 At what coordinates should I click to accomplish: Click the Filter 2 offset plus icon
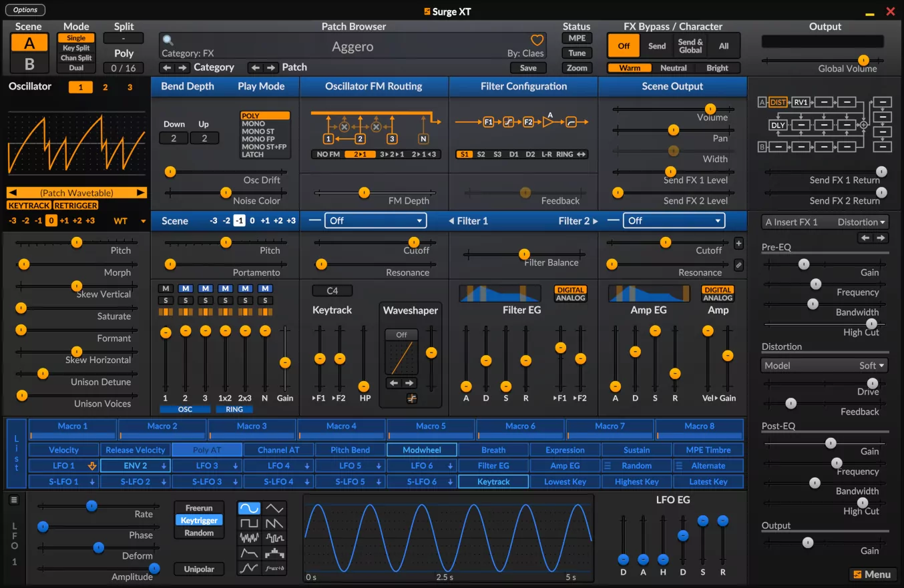(x=738, y=244)
